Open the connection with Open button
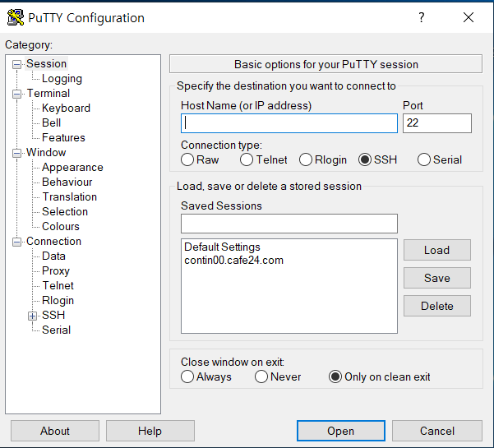 pos(341,431)
